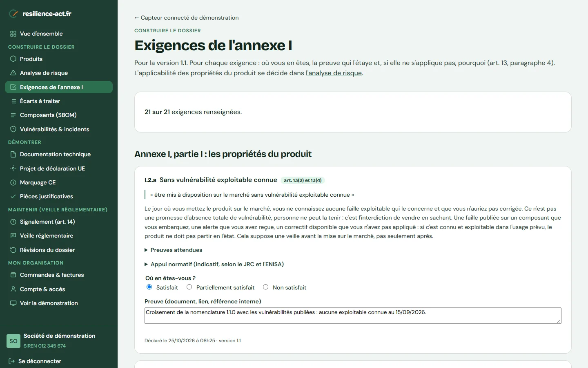Image resolution: width=588 pixels, height=368 pixels.
Task: Click the Pièces justificatives checkmark icon
Action: pos(13,196)
